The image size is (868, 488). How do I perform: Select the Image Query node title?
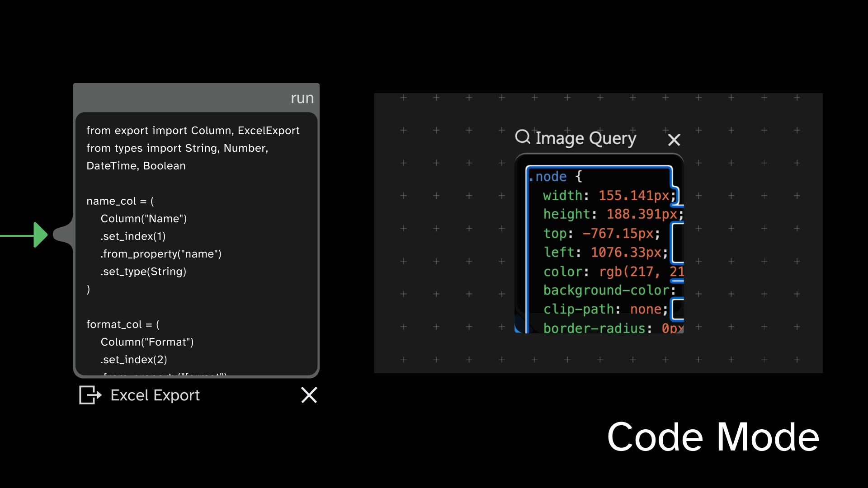(x=585, y=138)
